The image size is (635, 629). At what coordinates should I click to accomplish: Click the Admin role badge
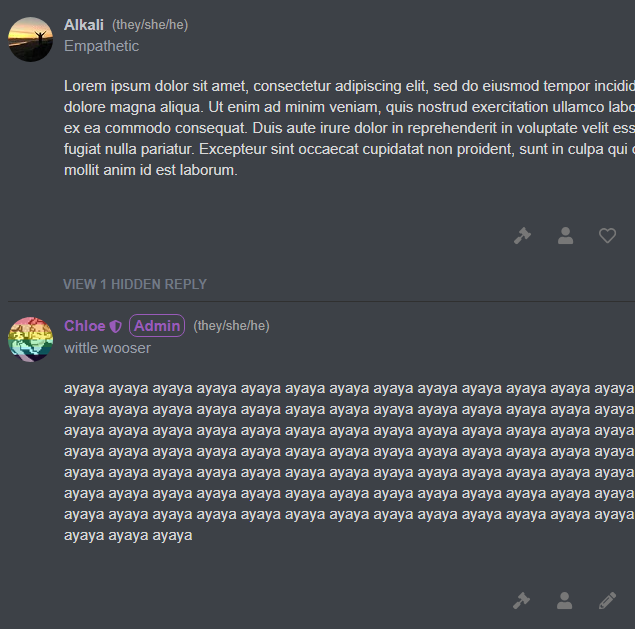157,326
